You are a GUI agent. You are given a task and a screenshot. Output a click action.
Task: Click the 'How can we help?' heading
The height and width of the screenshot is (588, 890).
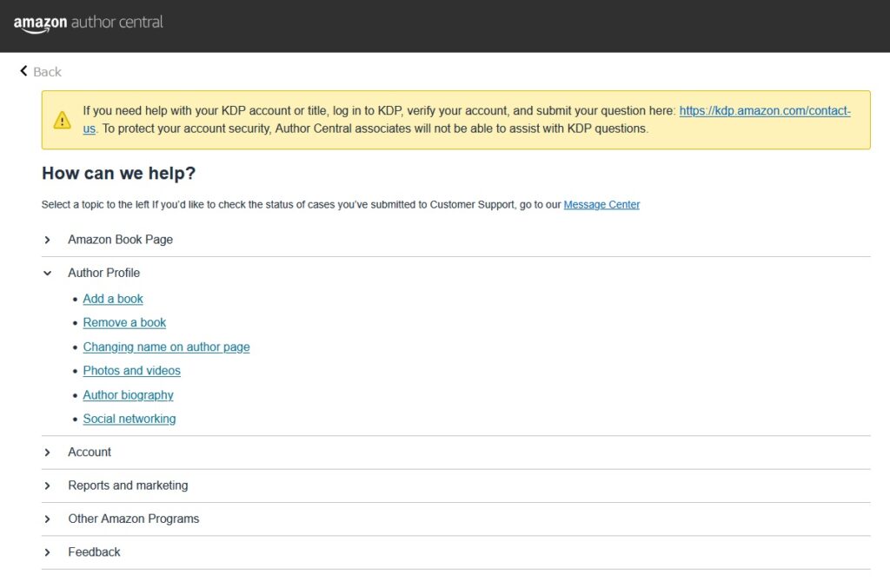pyautogui.click(x=118, y=174)
